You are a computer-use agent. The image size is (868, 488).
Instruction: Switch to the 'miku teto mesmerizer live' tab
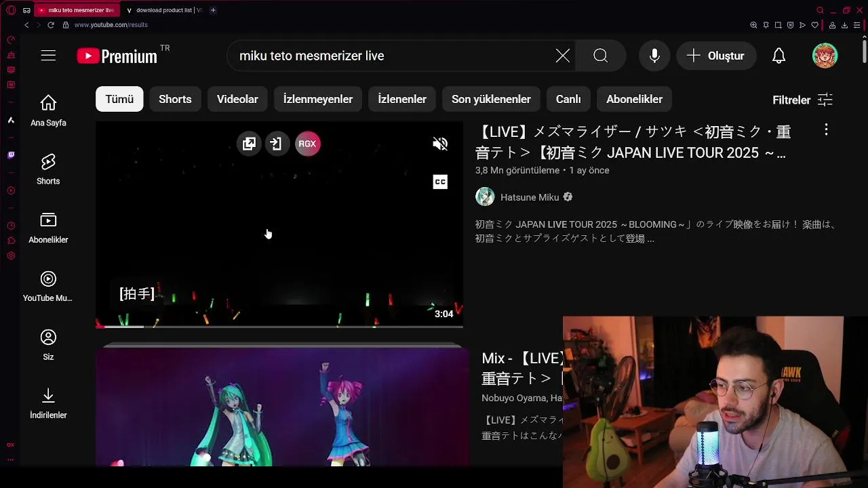tap(77, 10)
